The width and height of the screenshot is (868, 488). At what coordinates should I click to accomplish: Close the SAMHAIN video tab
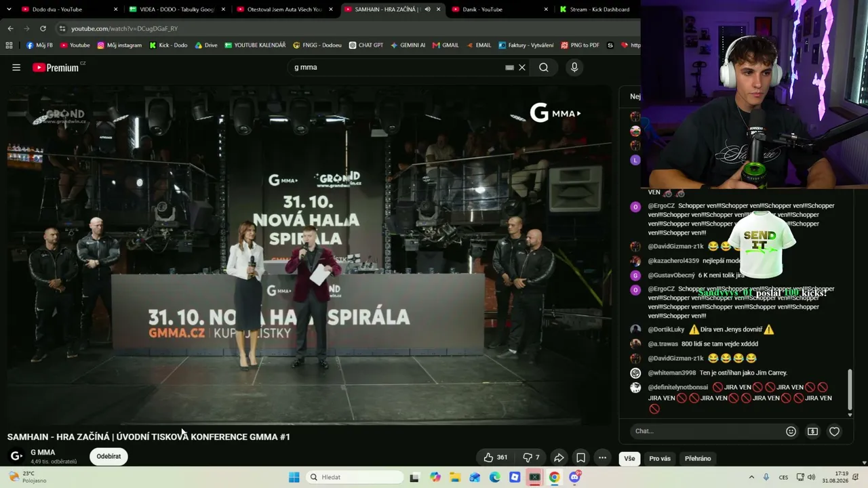[x=439, y=9]
